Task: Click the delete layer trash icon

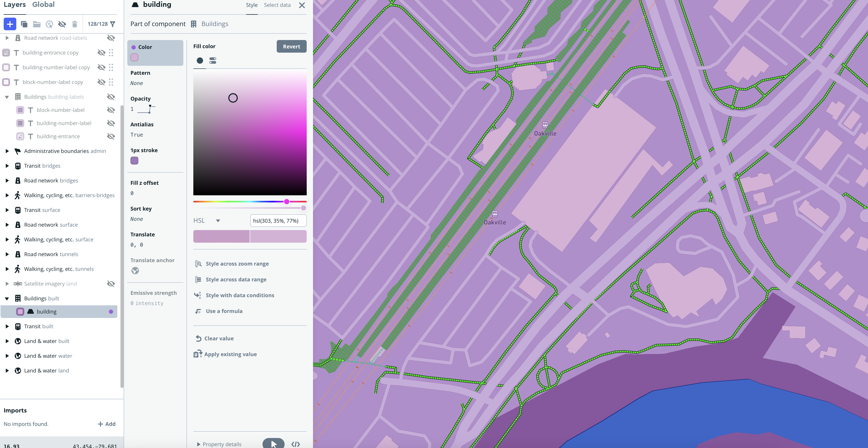Action: tap(74, 24)
